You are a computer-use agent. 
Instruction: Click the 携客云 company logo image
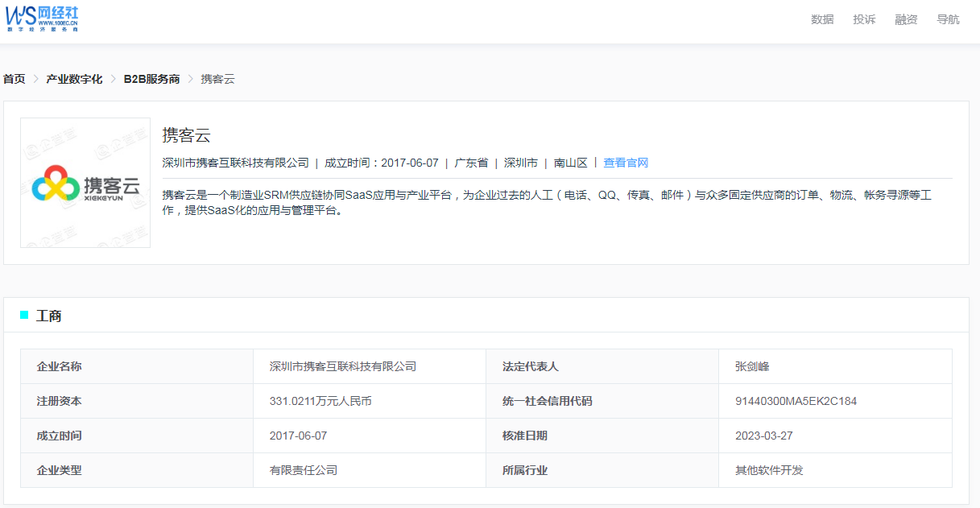coord(85,183)
